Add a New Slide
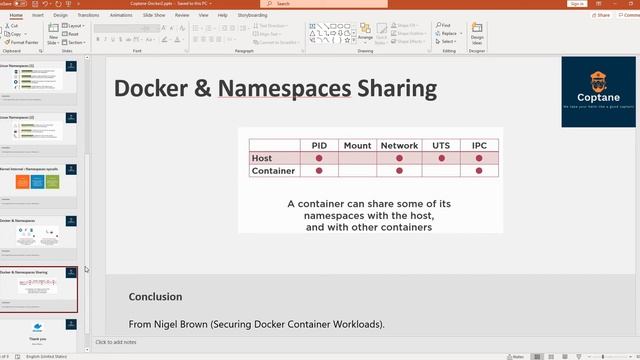The image size is (640, 360). coord(53,34)
